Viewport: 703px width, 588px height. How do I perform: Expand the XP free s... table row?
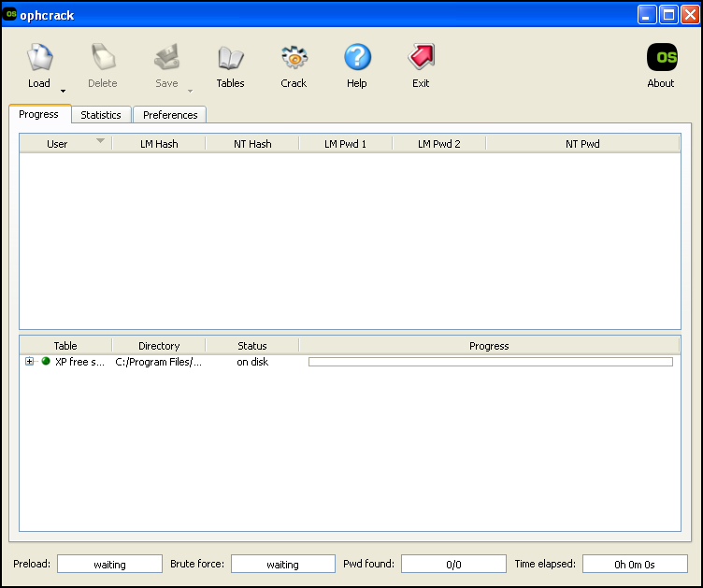click(x=30, y=361)
